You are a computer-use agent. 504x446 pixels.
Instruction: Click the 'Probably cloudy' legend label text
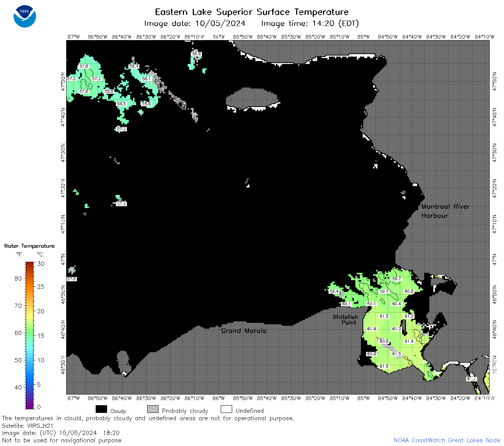[x=185, y=411]
